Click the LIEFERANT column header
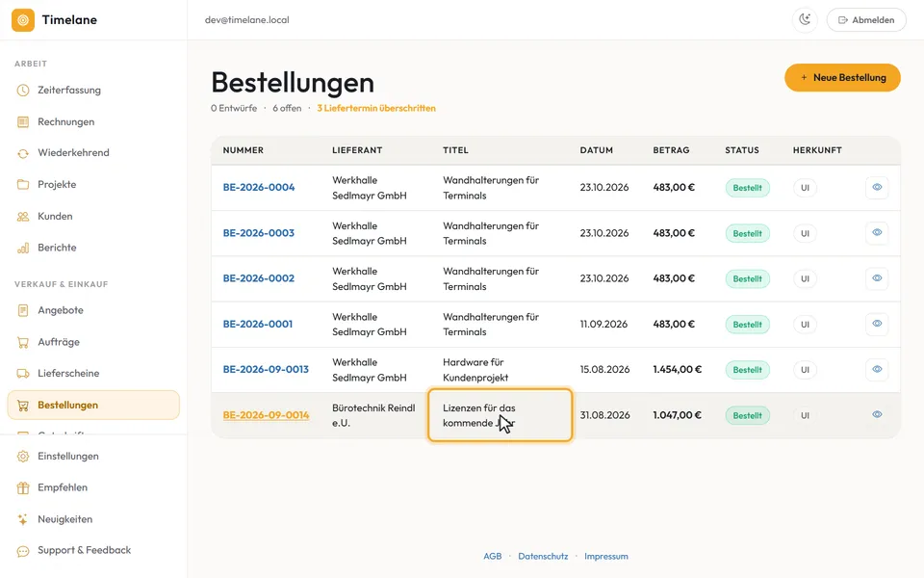 [357, 150]
